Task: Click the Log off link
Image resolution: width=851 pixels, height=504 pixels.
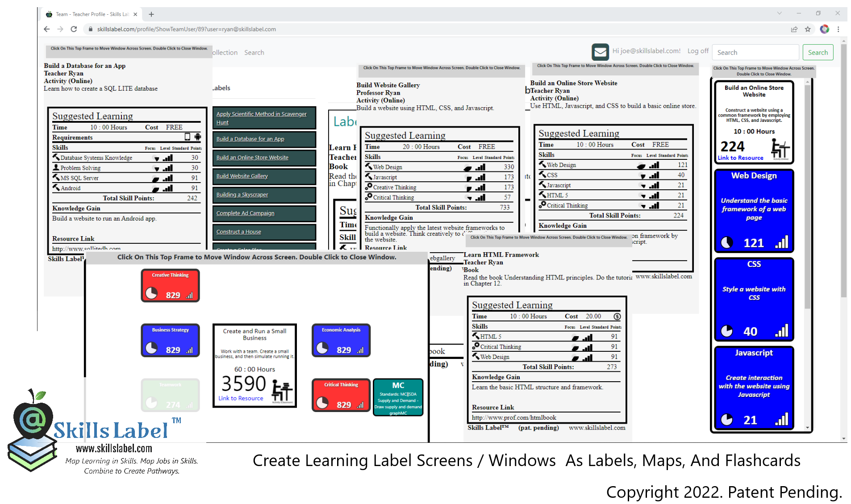Action: click(697, 51)
